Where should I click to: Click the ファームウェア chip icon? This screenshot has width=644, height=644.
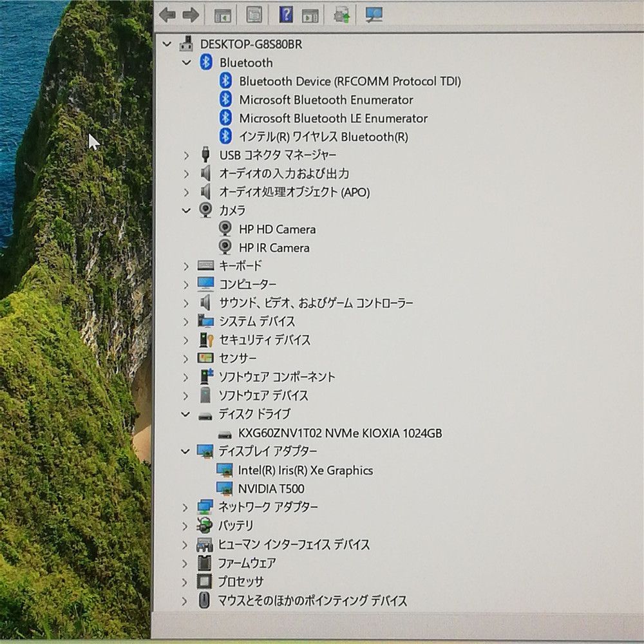tap(205, 563)
